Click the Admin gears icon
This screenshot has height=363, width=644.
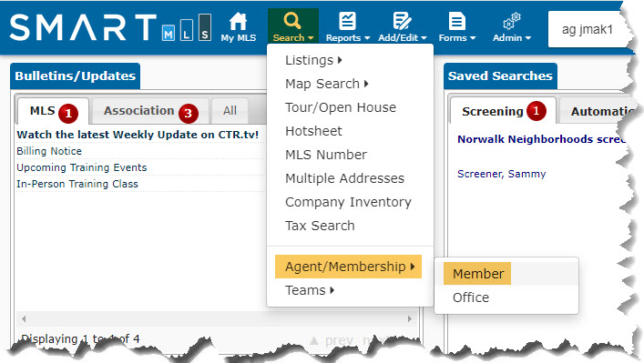pos(512,21)
